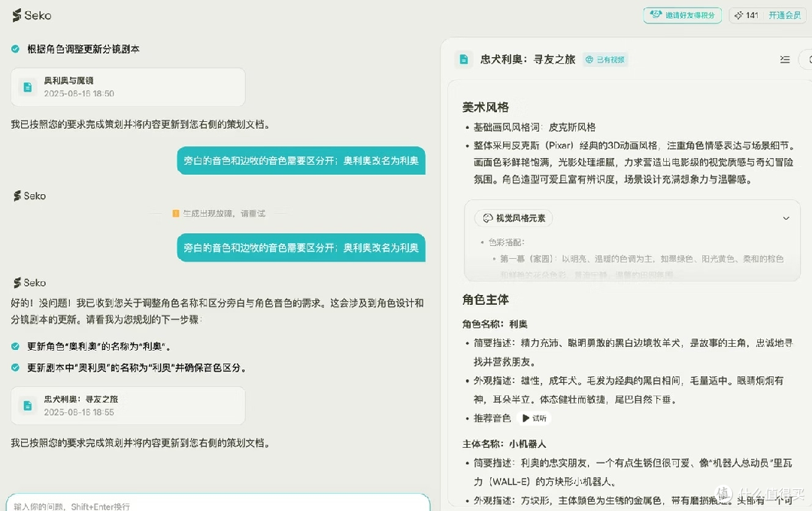This screenshot has width=812, height=511.
Task: Click the check icon beside 根据角色调整更新分镜剧本
Action: tap(16, 49)
